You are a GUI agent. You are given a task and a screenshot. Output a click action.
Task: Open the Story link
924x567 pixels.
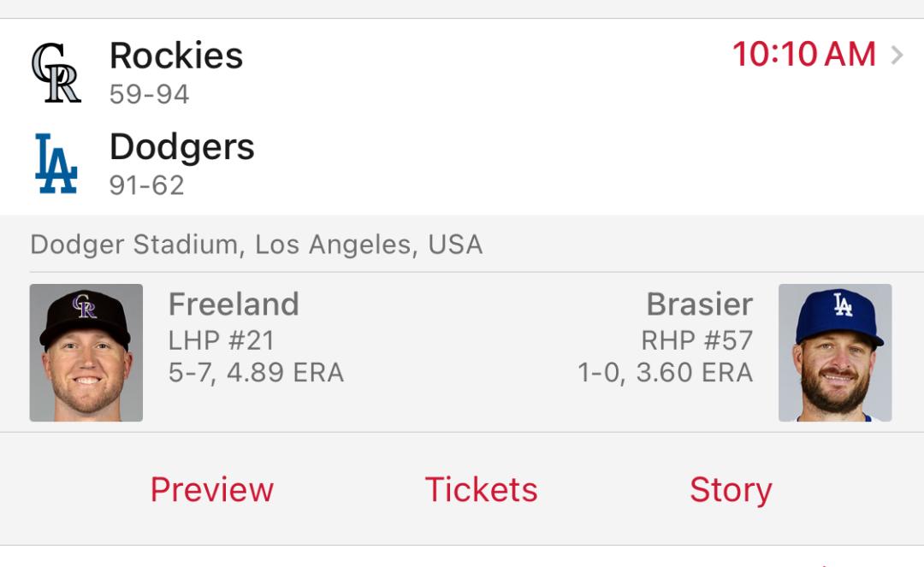(731, 490)
